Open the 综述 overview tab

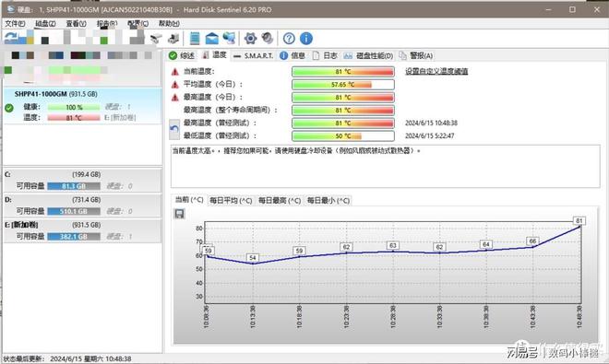coord(182,56)
